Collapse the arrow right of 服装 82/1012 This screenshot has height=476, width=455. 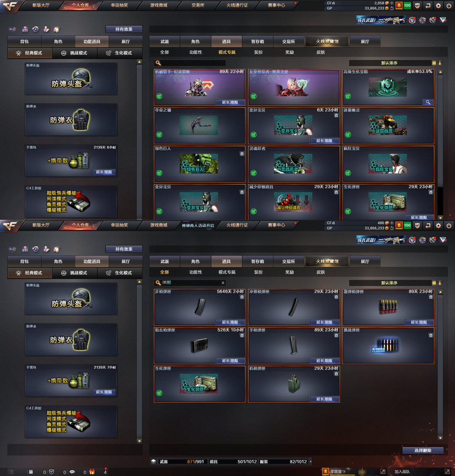(x=310, y=461)
